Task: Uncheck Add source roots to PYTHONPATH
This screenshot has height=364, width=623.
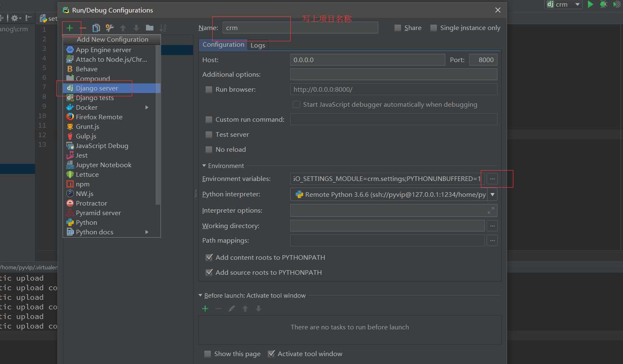Action: pos(209,273)
